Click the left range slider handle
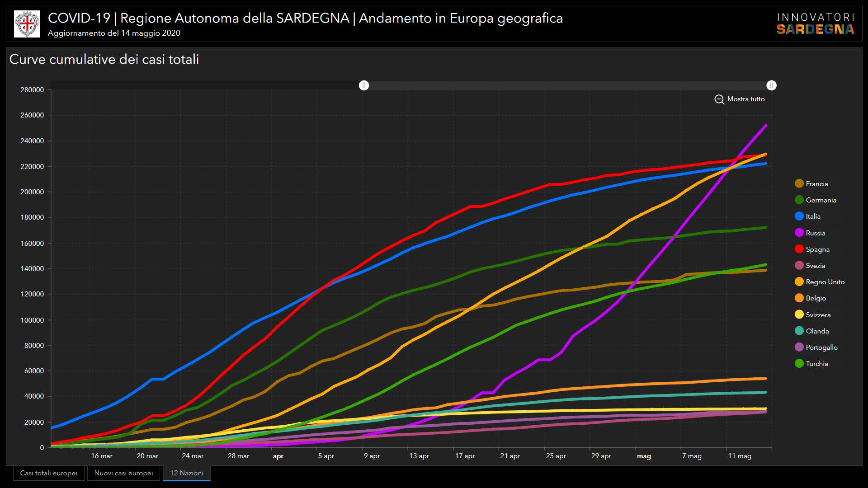This screenshot has width=868, height=488. pyautogui.click(x=364, y=85)
